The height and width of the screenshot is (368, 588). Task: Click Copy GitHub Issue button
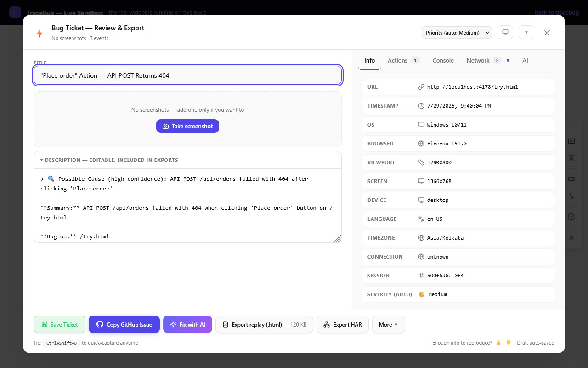point(124,324)
